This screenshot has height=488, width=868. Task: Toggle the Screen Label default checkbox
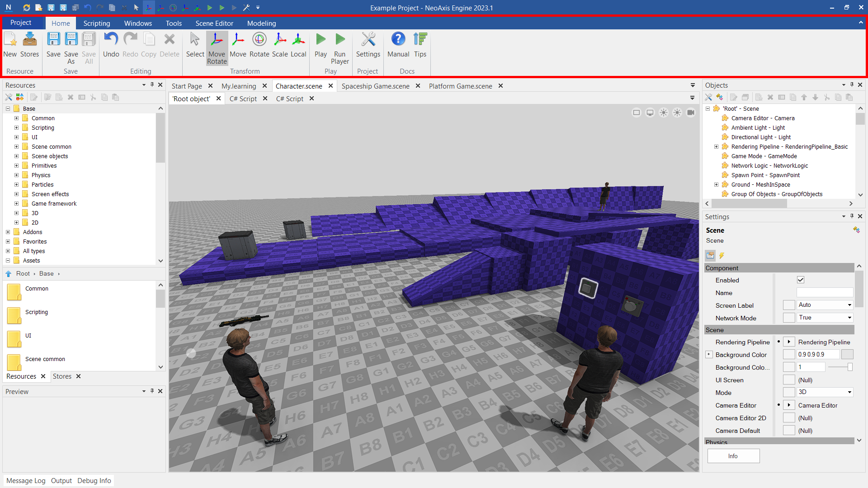[x=789, y=305]
